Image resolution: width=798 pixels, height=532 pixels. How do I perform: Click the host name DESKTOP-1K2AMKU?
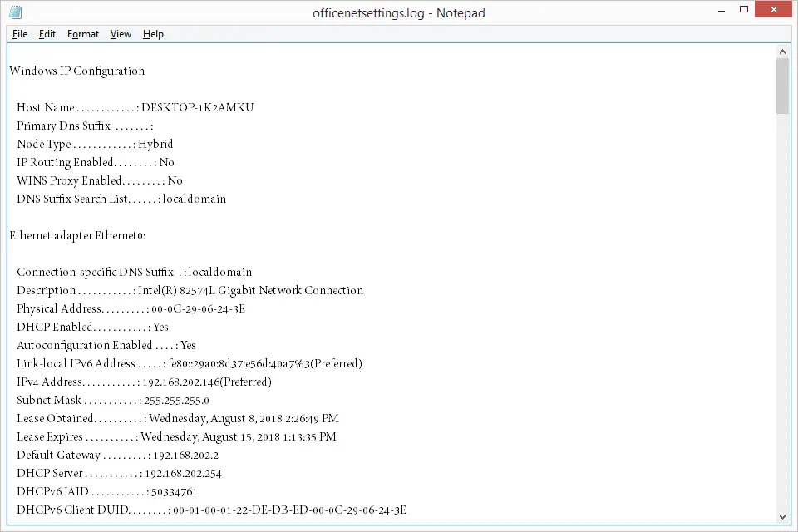pos(198,107)
